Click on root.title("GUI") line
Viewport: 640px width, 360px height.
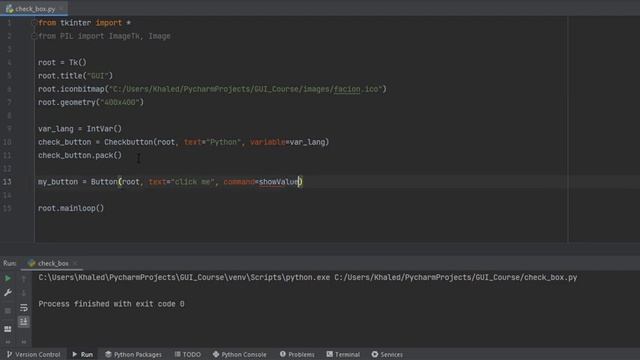tap(76, 76)
